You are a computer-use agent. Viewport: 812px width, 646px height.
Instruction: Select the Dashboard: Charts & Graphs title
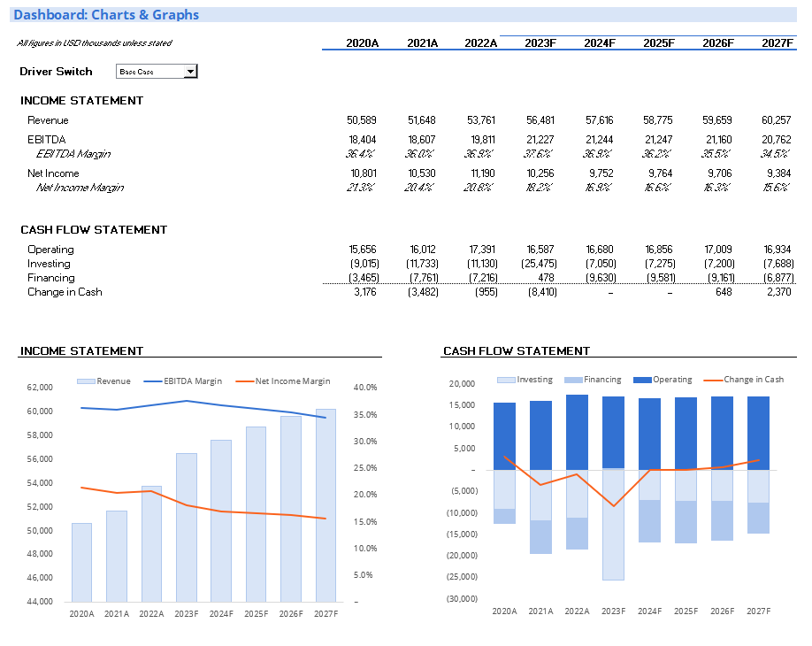point(106,15)
